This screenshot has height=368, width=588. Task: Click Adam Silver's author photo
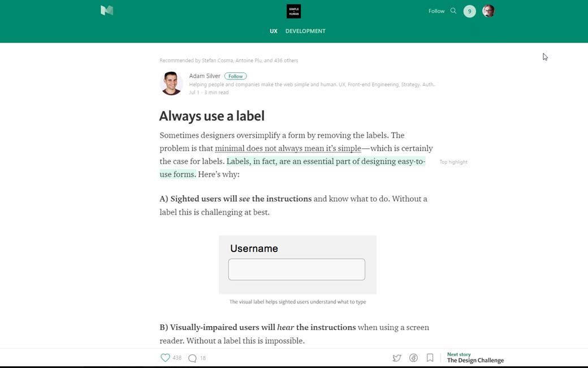pyautogui.click(x=171, y=84)
